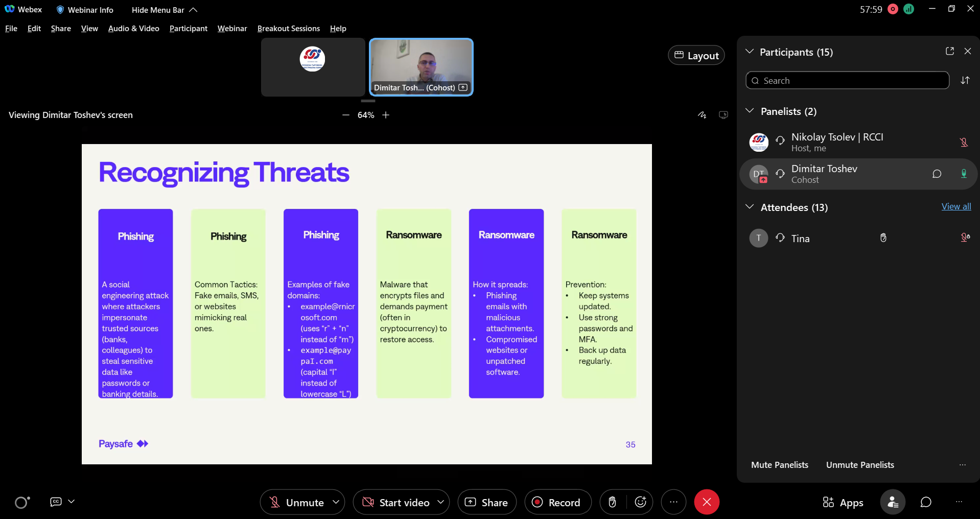The image size is (980, 519).
Task: Open the chat panel icon
Action: pyautogui.click(x=925, y=502)
